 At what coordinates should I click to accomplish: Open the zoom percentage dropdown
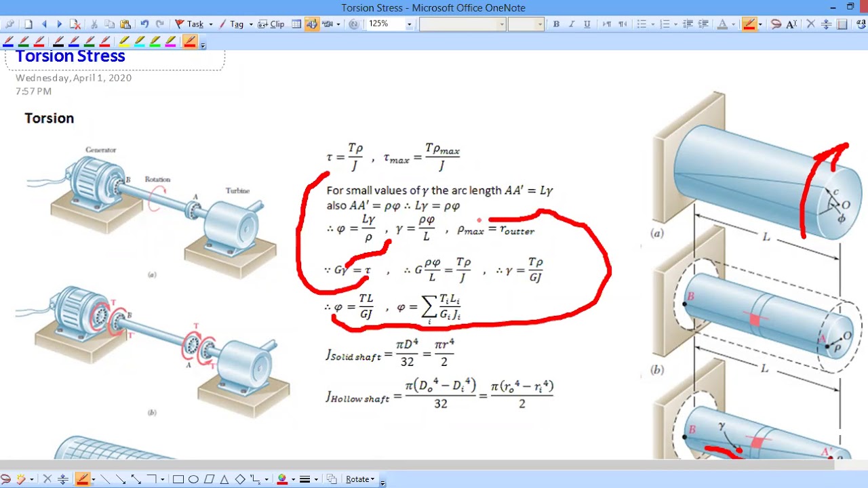point(409,24)
